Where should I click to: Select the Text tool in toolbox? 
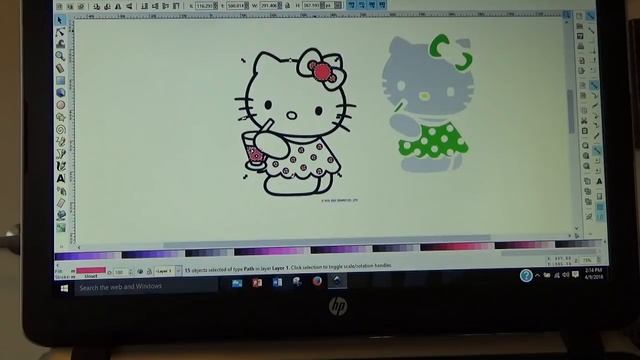pyautogui.click(x=61, y=178)
